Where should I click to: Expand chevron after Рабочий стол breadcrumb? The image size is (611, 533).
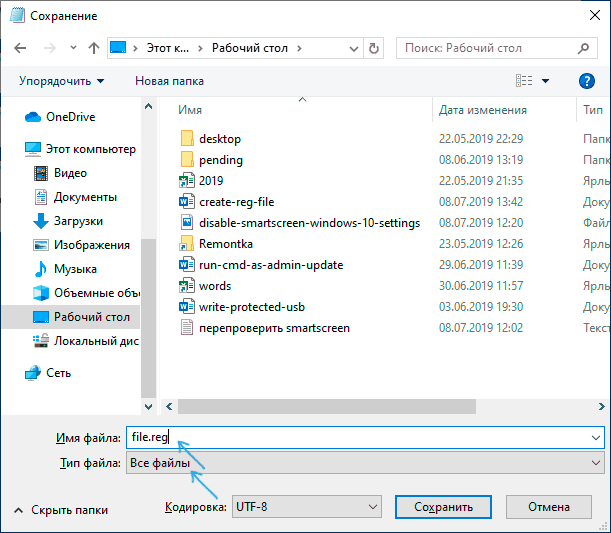tap(299, 48)
